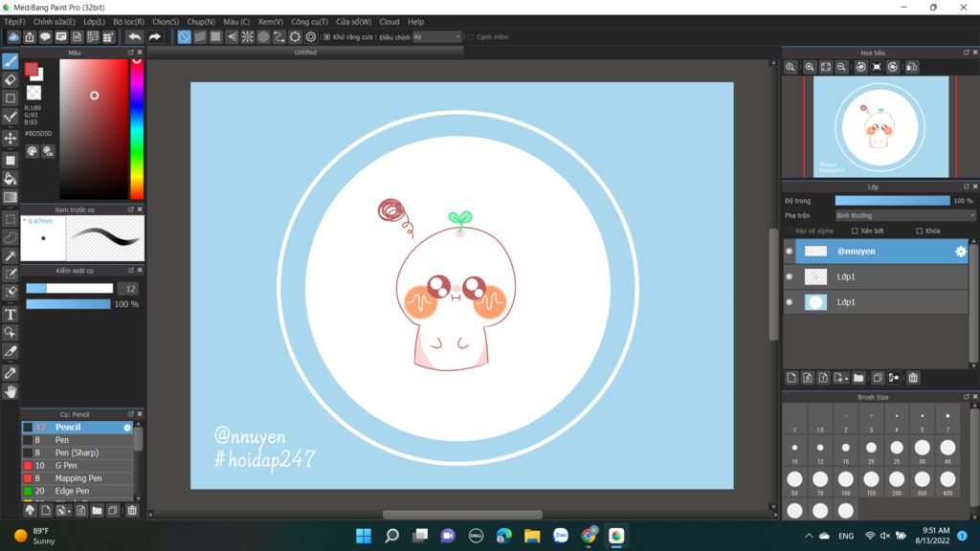Screen dimensions: 980x551
Task: Delete the selected layer with trash icon
Action: tap(913, 378)
